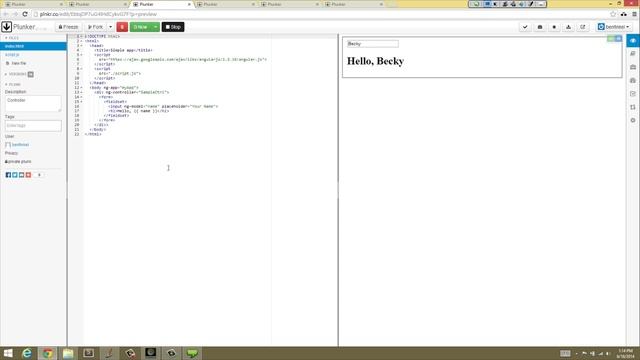The height and width of the screenshot is (360, 640).
Task: Click the Plunker logo icon
Action: coord(7,27)
